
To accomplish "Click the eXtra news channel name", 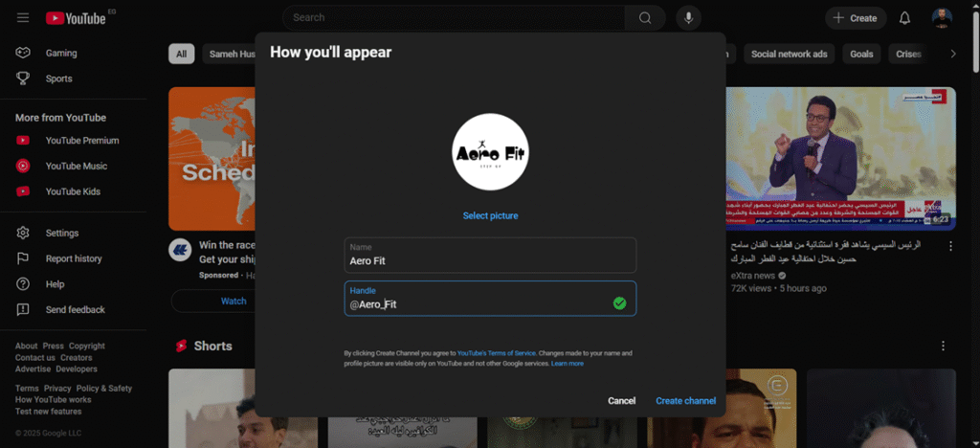I will (753, 276).
